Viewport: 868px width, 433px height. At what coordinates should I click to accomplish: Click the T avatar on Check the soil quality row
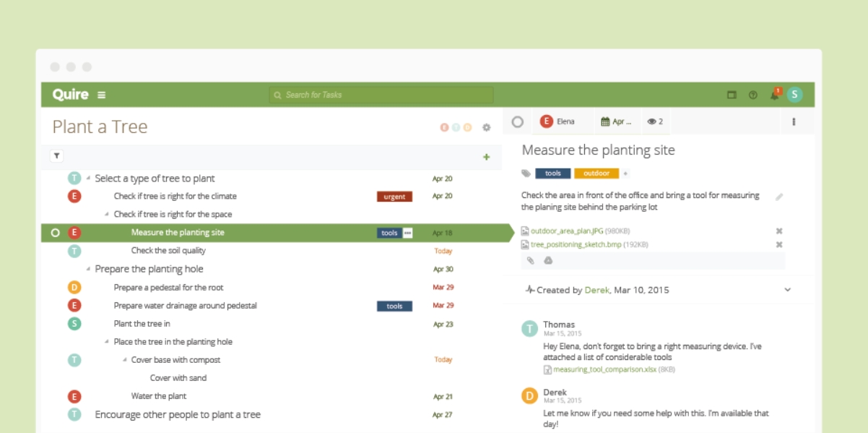click(x=74, y=251)
